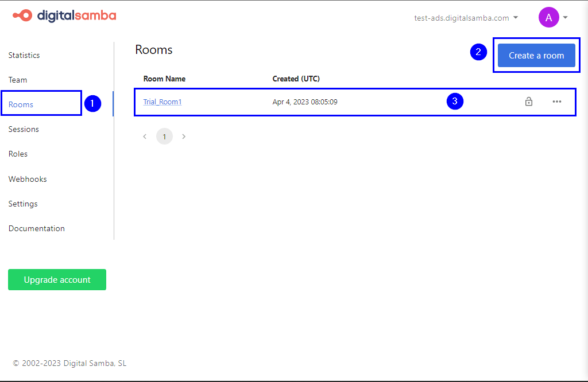Open the account avatar menu

coord(549,17)
